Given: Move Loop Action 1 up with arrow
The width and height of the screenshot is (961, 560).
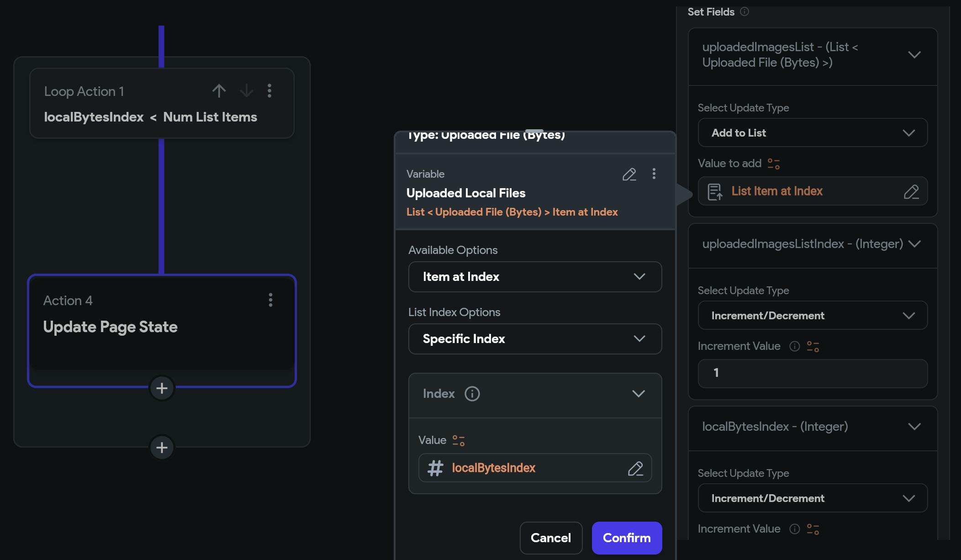Looking at the screenshot, I should (x=219, y=91).
